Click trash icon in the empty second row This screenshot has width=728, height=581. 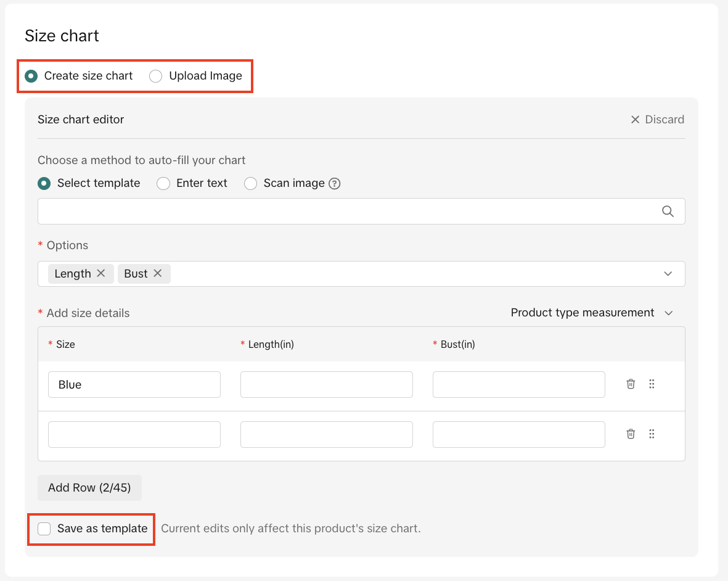(631, 434)
